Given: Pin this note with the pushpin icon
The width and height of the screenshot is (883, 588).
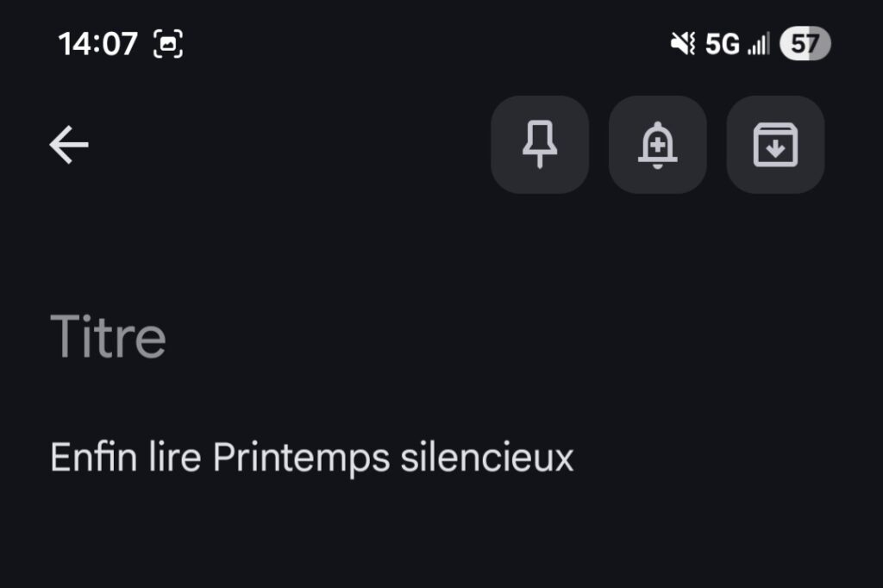Looking at the screenshot, I should (540, 145).
